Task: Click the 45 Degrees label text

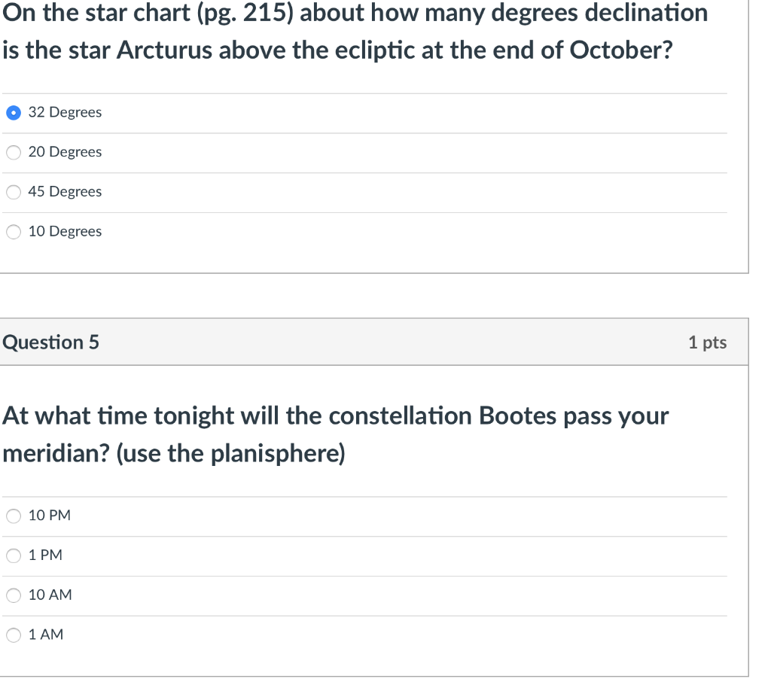Action: pos(65,192)
